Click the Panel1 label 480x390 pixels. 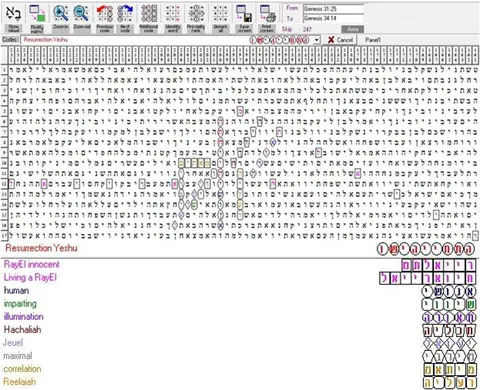pyautogui.click(x=373, y=40)
